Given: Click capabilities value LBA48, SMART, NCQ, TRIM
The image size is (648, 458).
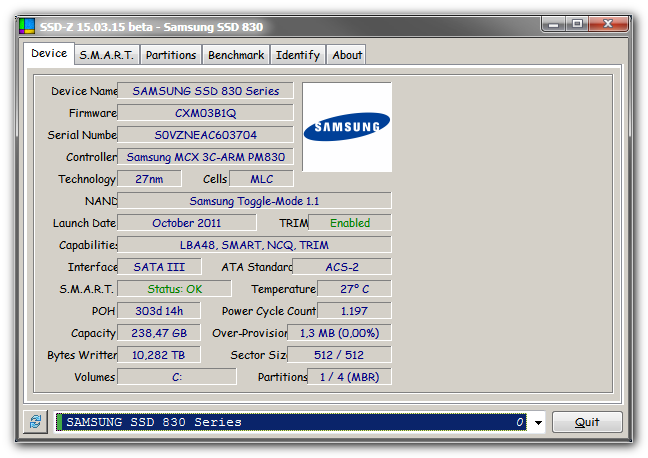Looking at the screenshot, I should (x=254, y=245).
